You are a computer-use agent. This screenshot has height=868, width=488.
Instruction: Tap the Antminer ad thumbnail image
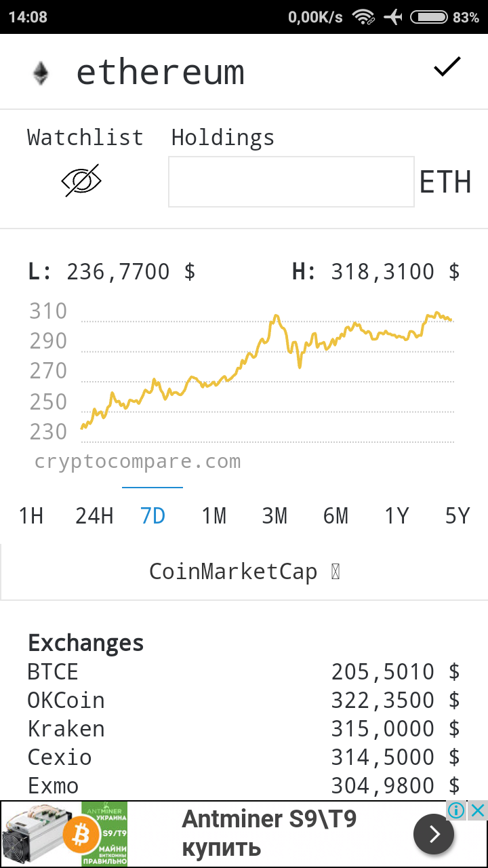[x=64, y=834]
